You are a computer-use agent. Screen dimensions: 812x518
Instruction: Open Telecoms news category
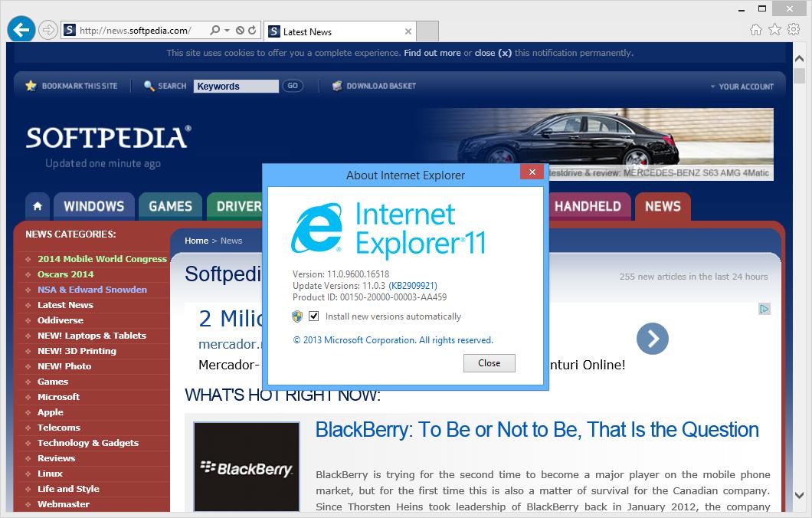click(59, 428)
